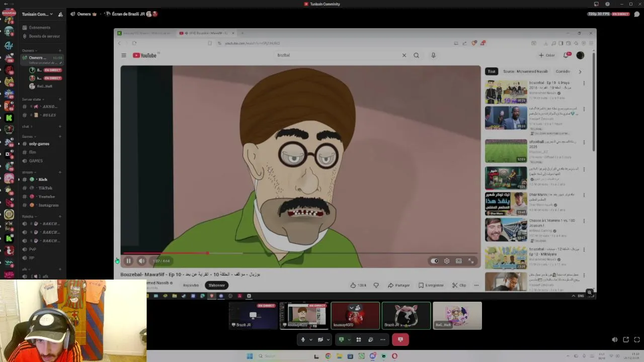Create a clip with the Clip button
This screenshot has width=644, height=362.
coord(459,285)
